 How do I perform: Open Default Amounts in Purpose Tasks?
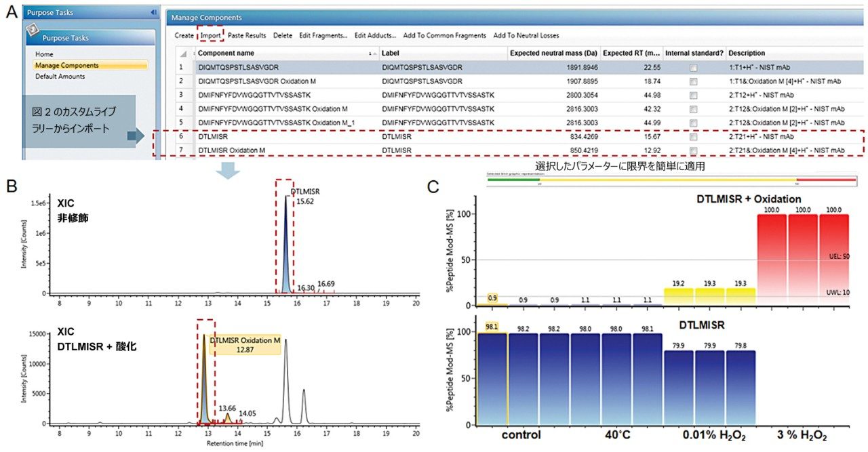coord(60,77)
